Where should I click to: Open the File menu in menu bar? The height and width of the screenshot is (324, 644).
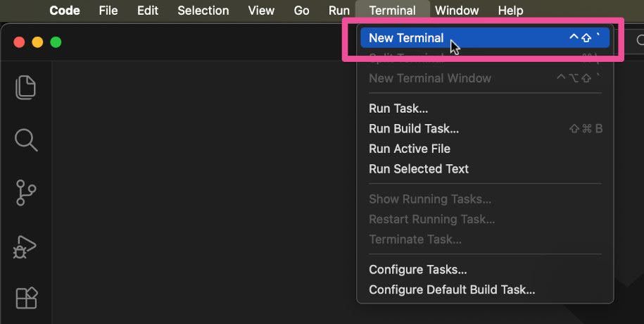(x=108, y=11)
